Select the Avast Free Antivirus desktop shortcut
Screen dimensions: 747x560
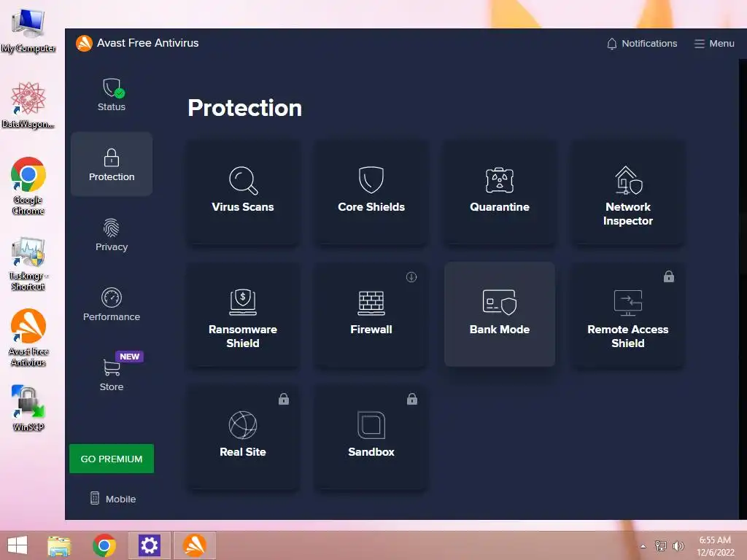(28, 338)
